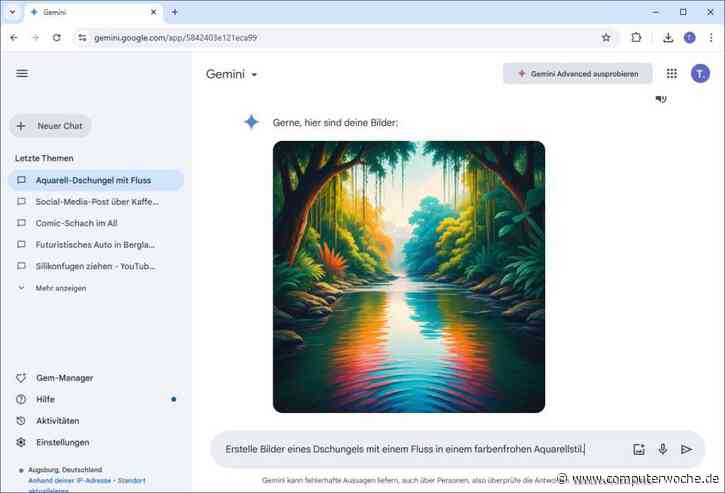Viewport: 725px width, 493px height.
Task: Click the address bar URL
Action: (175, 37)
